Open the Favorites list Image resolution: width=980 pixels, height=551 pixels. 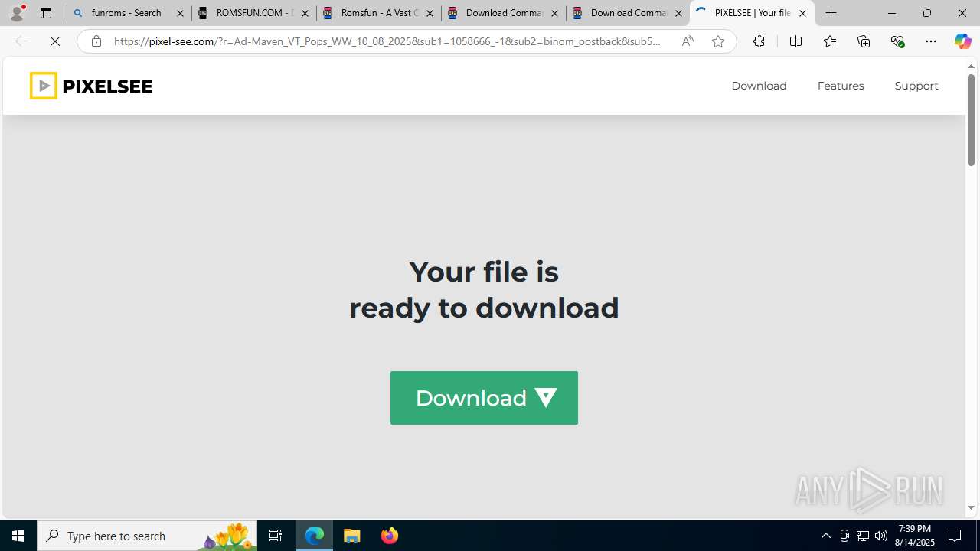point(829,41)
